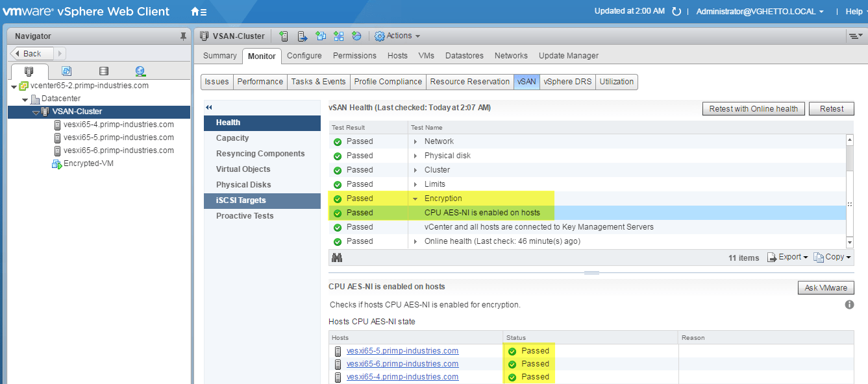The image size is (868, 384).
Task: Click the Retest button
Action: pos(832,109)
